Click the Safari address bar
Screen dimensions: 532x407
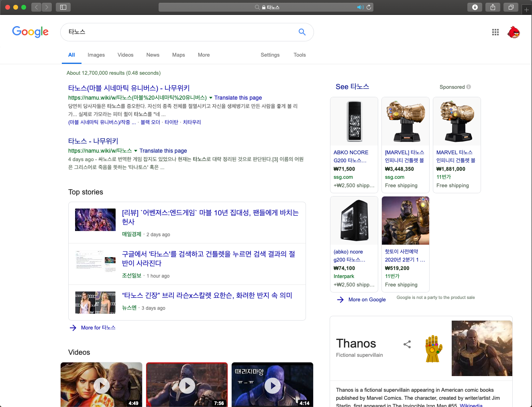[x=266, y=7]
